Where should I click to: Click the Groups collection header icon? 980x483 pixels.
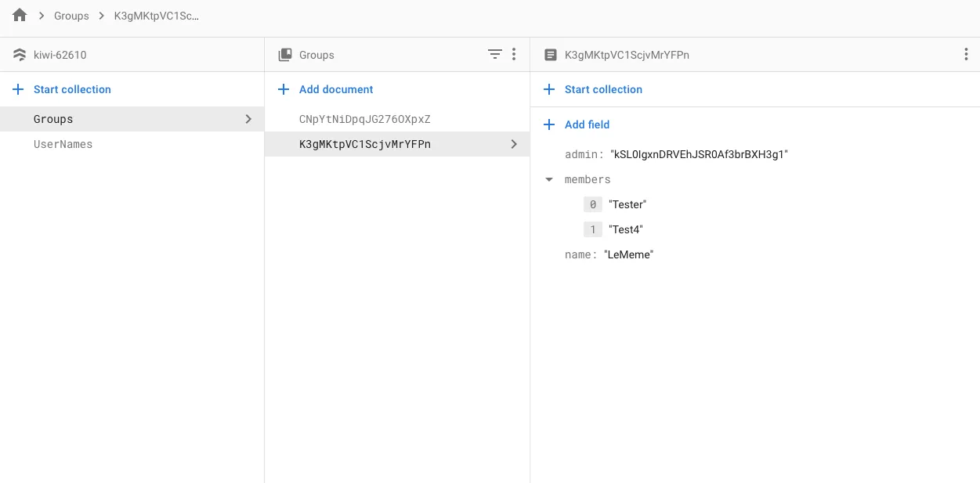pos(285,55)
